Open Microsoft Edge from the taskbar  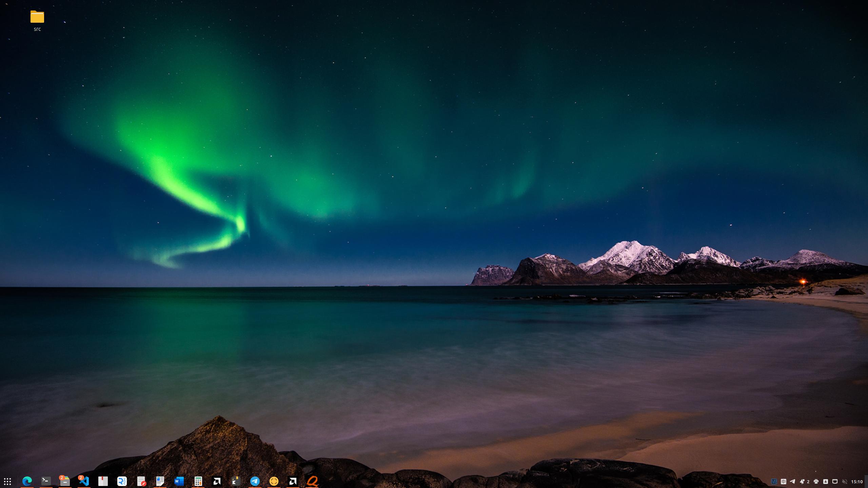(x=27, y=481)
